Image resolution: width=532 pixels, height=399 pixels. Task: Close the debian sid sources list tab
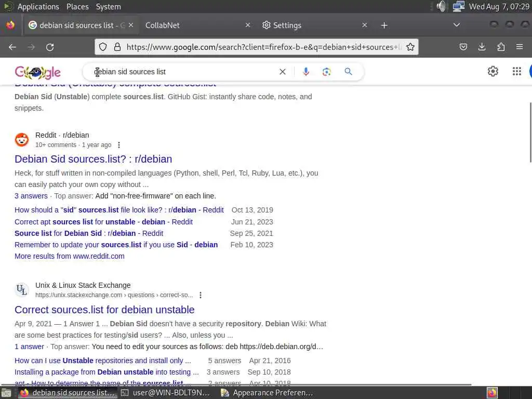point(131,25)
